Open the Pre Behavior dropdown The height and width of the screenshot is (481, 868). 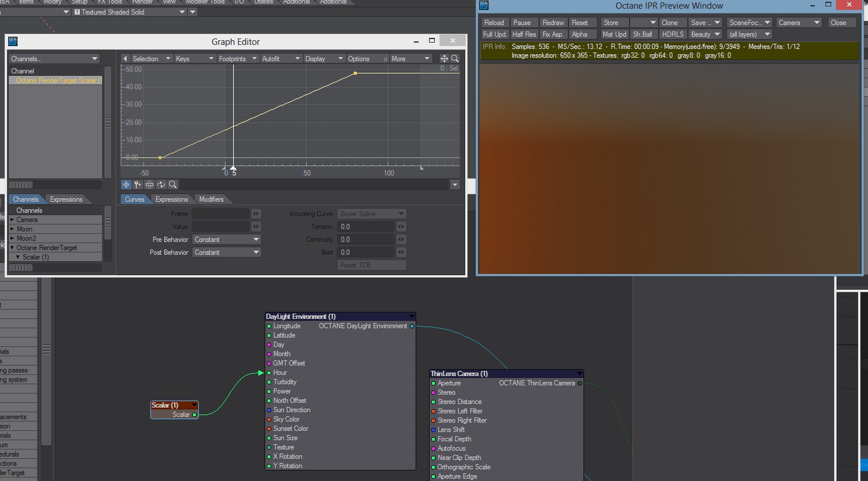point(226,240)
